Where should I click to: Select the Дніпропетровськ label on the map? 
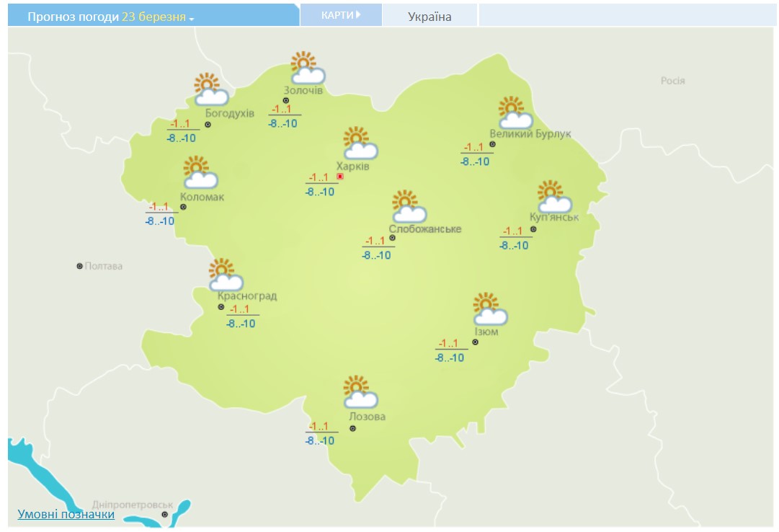(x=132, y=505)
